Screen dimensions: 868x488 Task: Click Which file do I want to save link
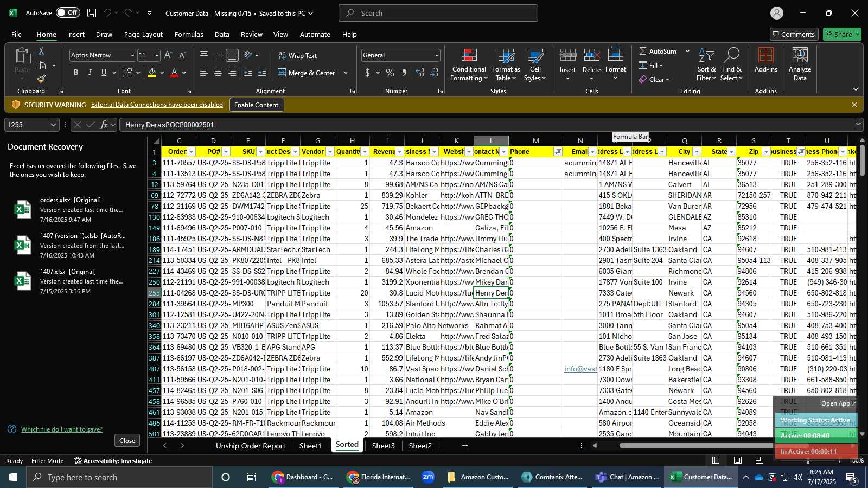click(x=62, y=429)
